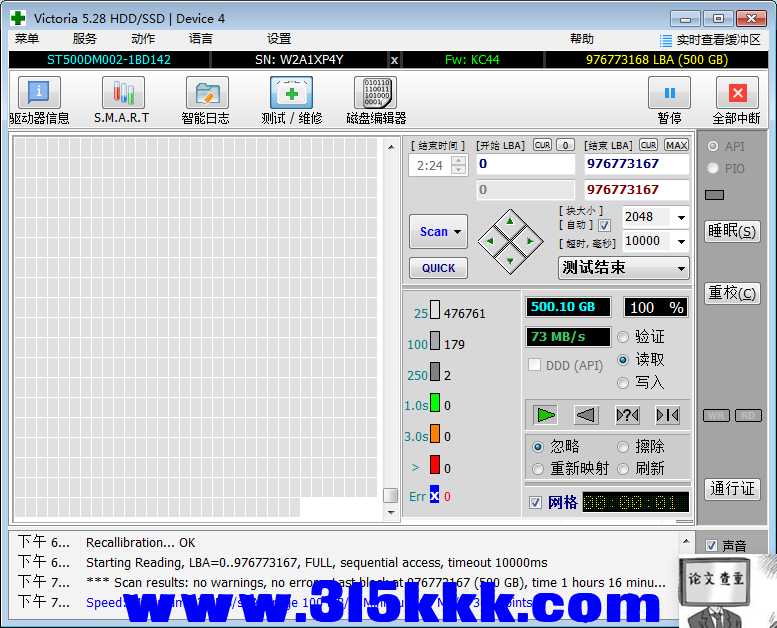Toggle the 网格 grid checkbox

tap(536, 502)
